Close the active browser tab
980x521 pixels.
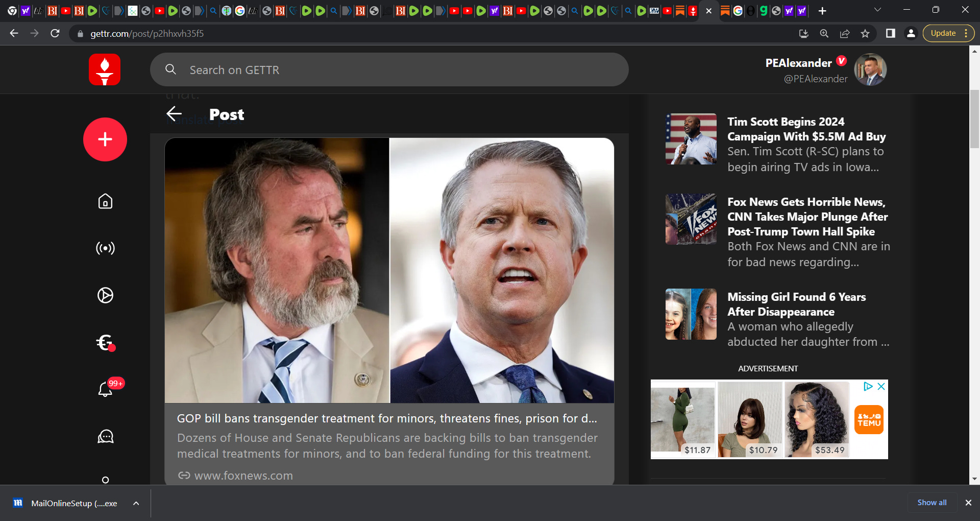pyautogui.click(x=709, y=11)
